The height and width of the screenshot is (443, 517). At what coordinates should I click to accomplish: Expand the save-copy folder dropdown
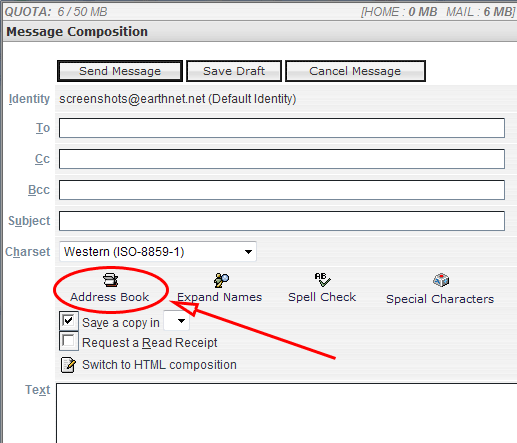[177, 321]
